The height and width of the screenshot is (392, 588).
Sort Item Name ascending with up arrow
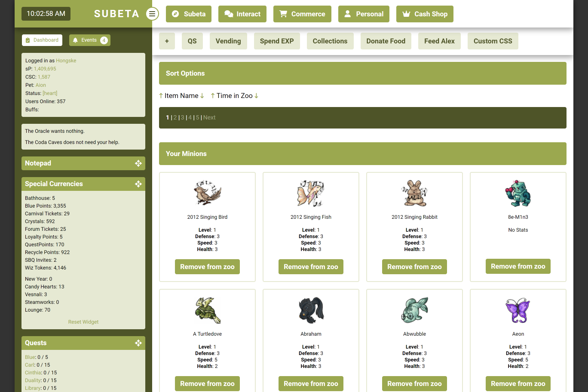161,96
